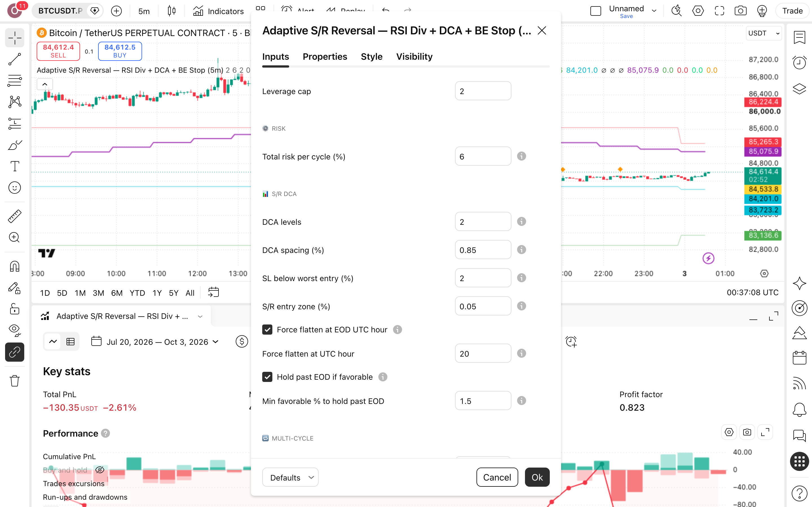Open the Fibonacci retracement tool
Image resolution: width=812 pixels, height=507 pixels.
pos(14,81)
